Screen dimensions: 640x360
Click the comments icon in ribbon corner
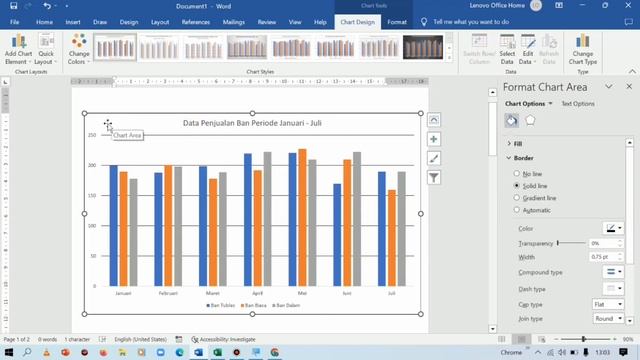[x=628, y=22]
